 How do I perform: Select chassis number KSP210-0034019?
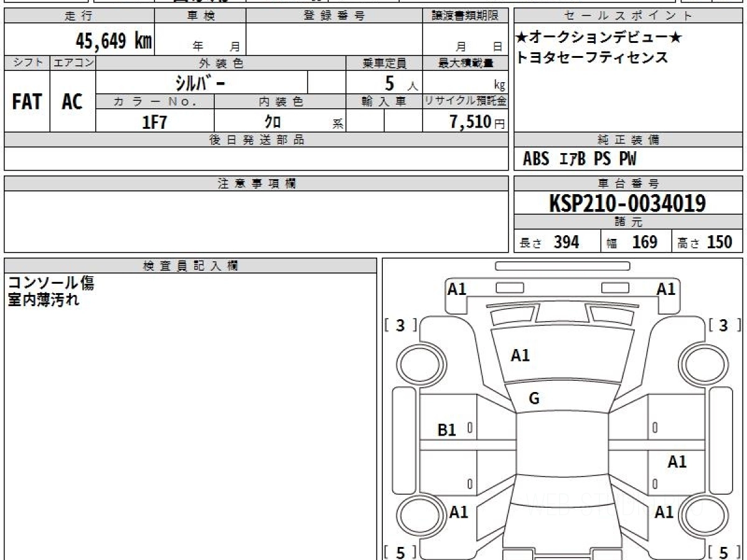[x=627, y=203]
